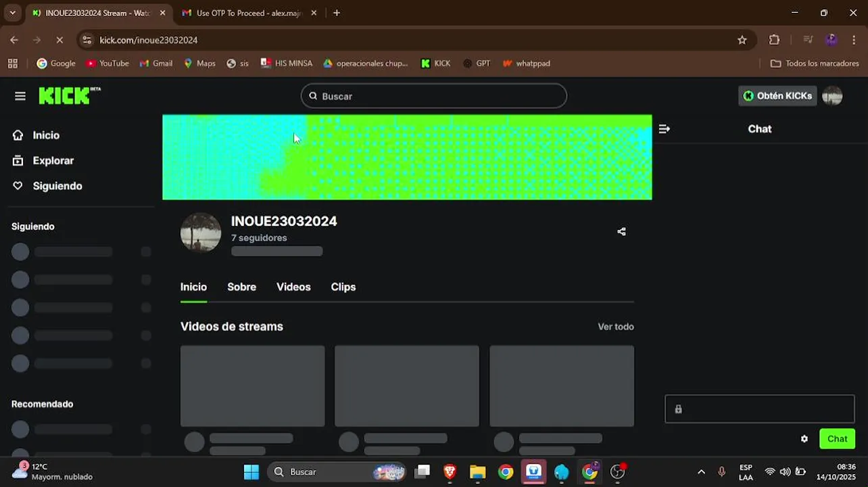
Task: Open site information icon in address bar
Action: click(87, 40)
